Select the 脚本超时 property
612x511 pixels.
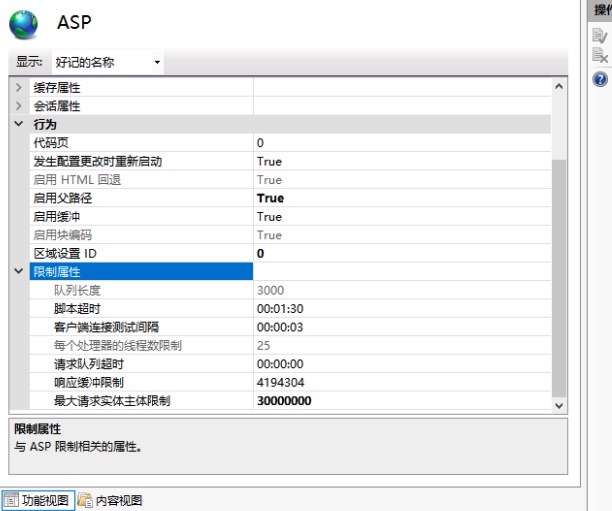coord(290,308)
